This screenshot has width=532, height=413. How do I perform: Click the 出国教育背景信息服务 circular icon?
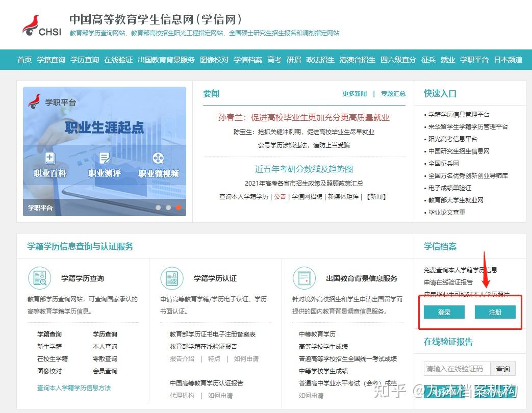click(305, 278)
